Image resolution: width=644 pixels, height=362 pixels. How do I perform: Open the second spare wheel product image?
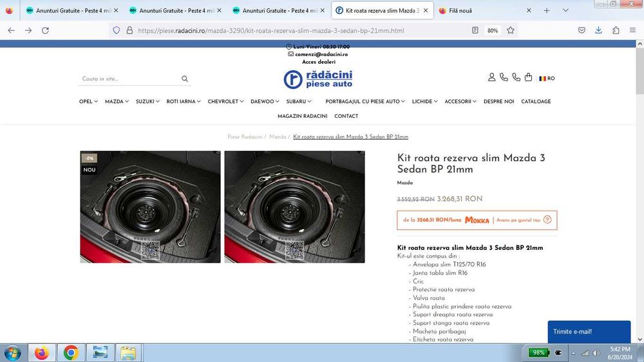coord(294,207)
